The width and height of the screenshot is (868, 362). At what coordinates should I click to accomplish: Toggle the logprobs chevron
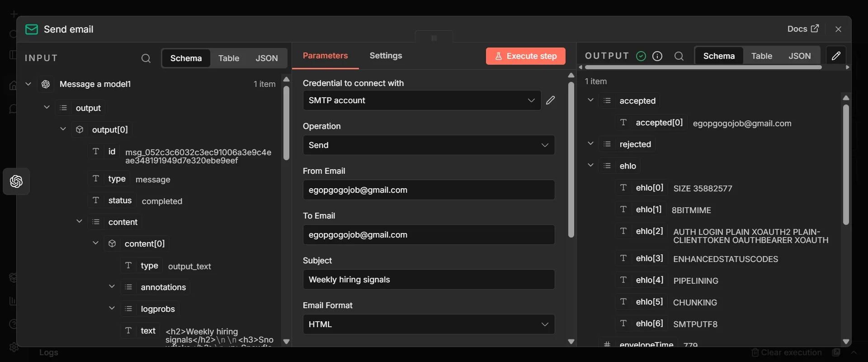click(x=112, y=308)
